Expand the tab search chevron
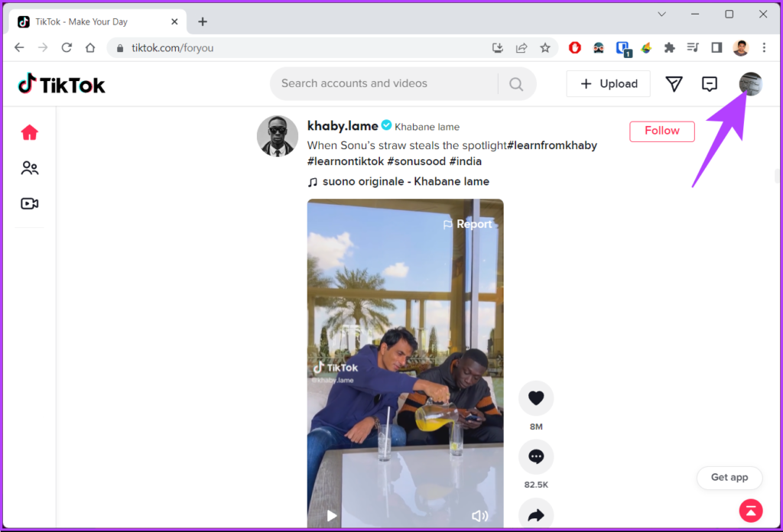783x532 pixels. pyautogui.click(x=661, y=14)
